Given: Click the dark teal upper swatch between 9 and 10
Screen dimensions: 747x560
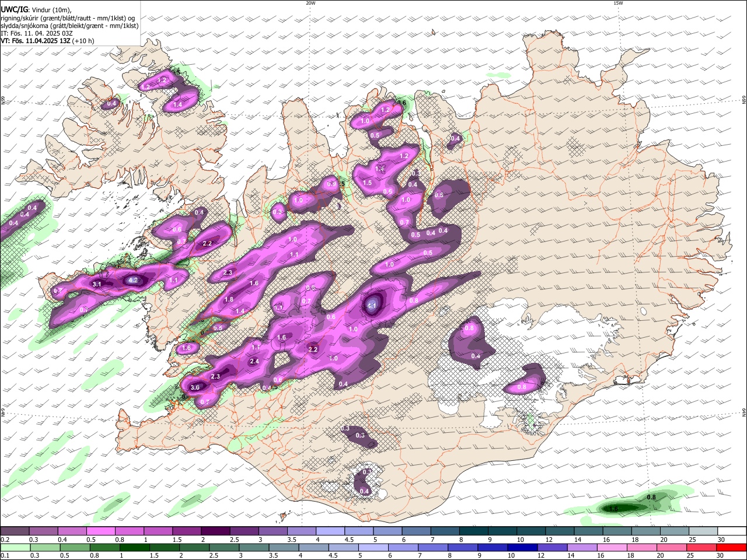Looking at the screenshot, I should pos(502,531).
